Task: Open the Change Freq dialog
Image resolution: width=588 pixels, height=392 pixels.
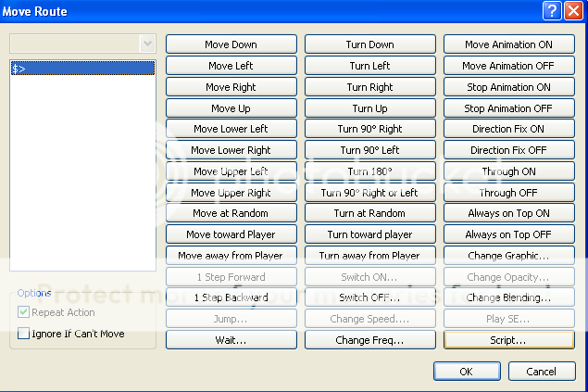Action: [x=369, y=340]
